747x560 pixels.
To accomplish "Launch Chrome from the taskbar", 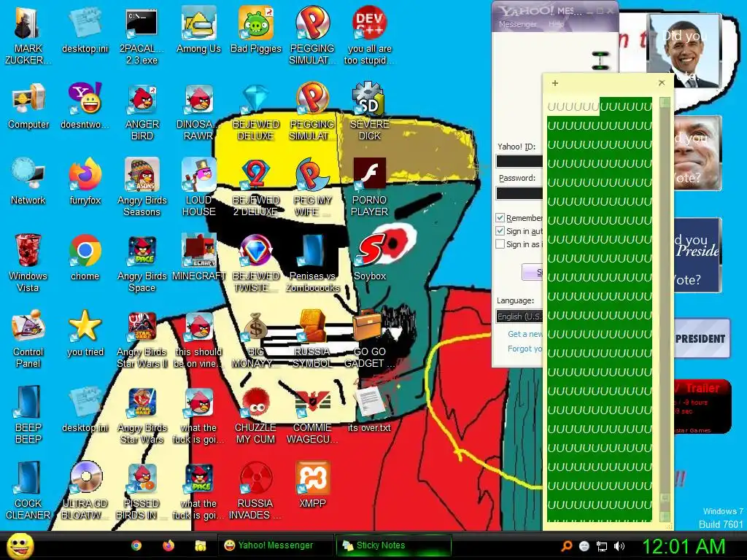I will click(x=136, y=545).
